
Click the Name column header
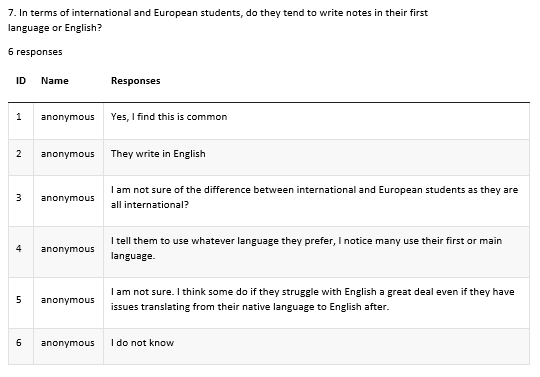click(55, 81)
